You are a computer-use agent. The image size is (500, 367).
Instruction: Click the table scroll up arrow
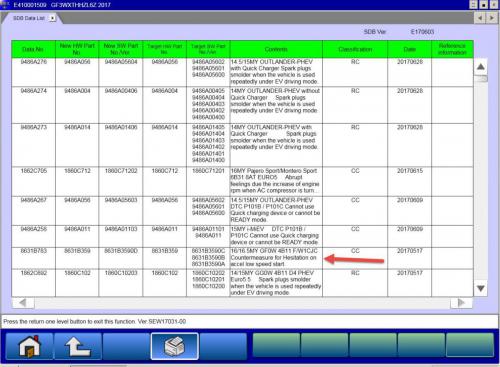pos(480,67)
